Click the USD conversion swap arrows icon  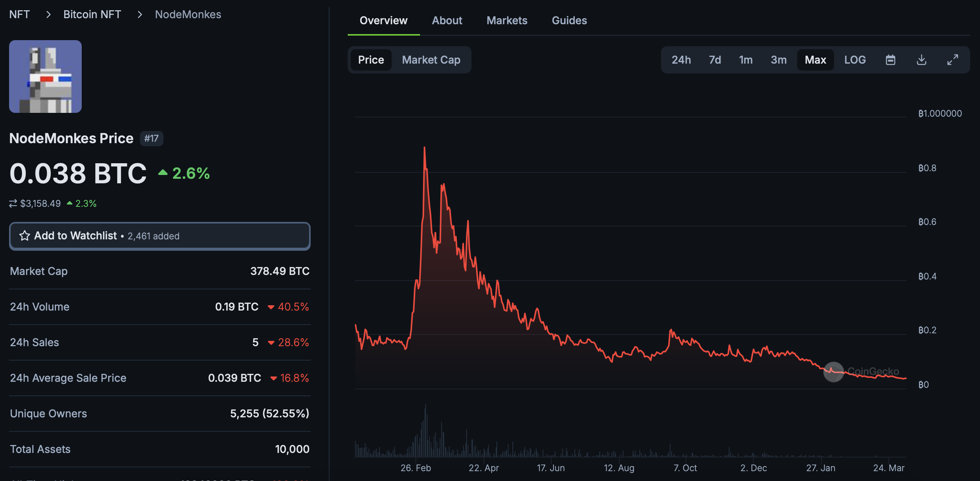click(x=13, y=203)
